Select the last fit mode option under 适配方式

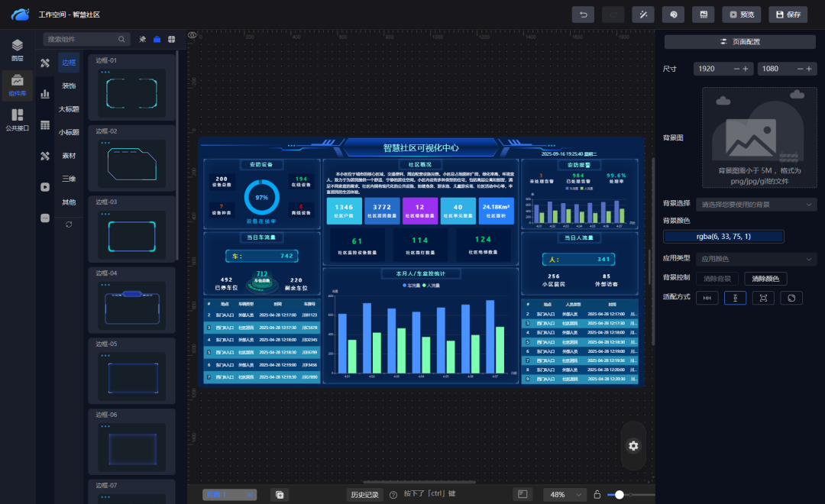(x=791, y=298)
